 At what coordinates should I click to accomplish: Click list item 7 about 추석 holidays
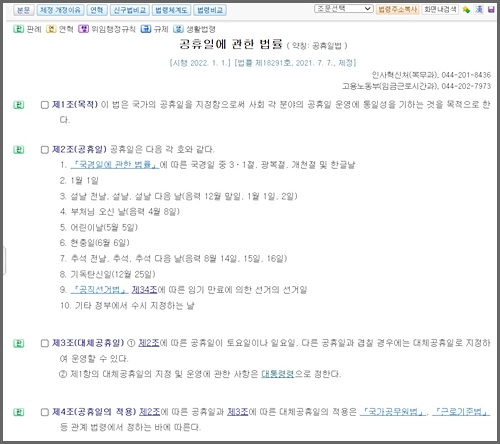pos(174,259)
